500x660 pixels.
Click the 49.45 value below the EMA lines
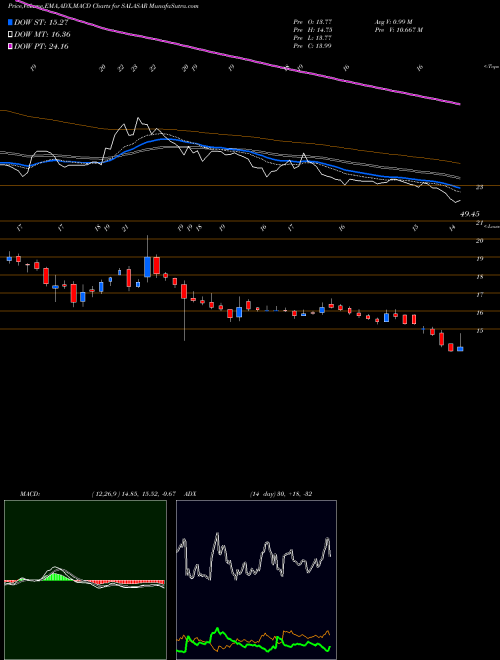470,214
